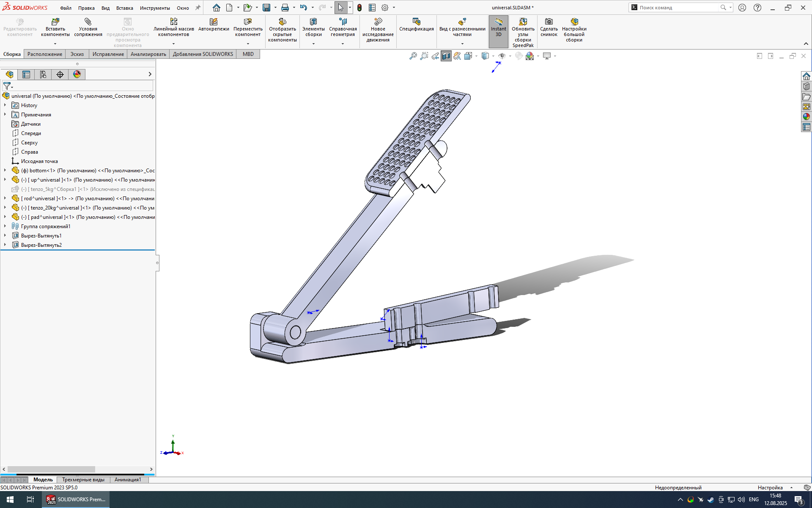Open the Вставка menu

125,8
